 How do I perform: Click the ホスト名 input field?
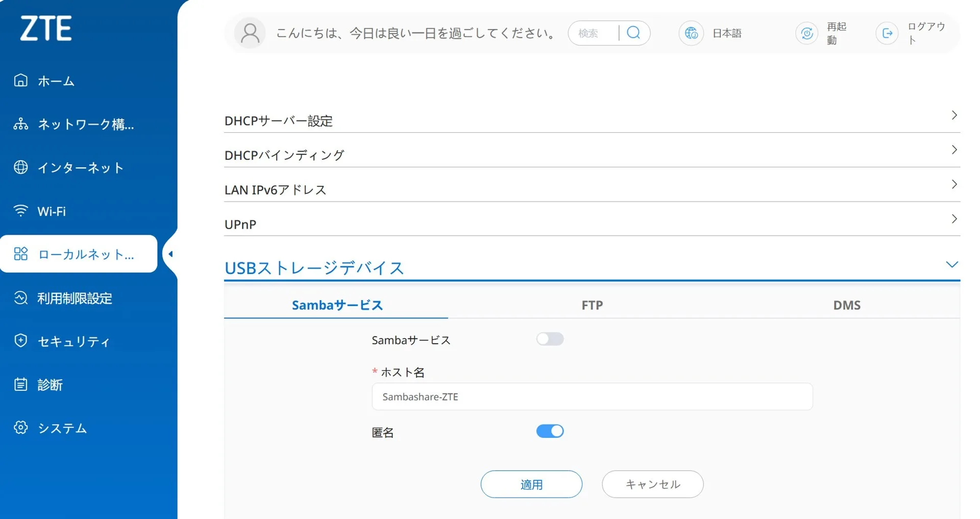pos(592,397)
